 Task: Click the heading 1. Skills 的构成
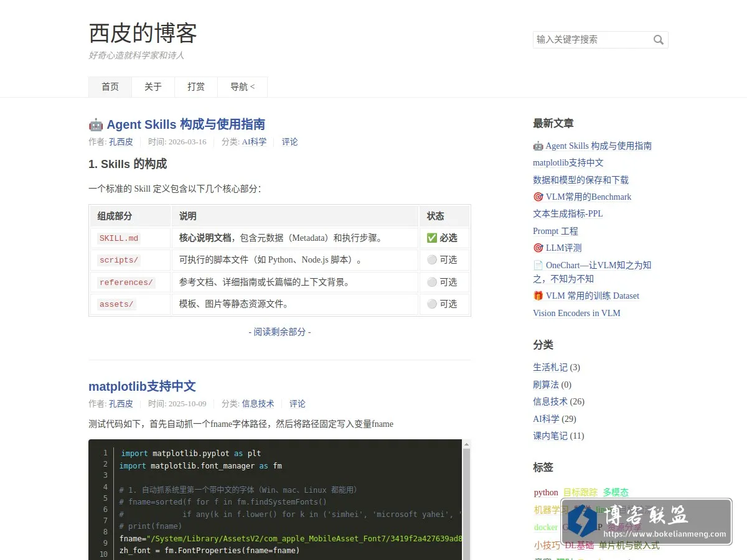click(x=128, y=164)
